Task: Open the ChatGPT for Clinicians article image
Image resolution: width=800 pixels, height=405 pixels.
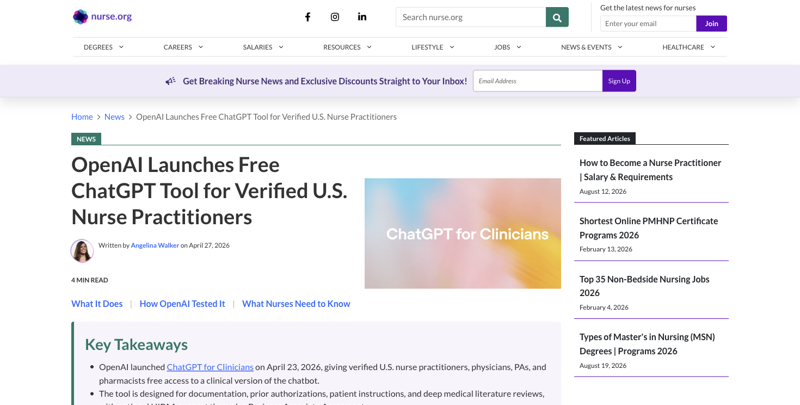Action: (463, 233)
